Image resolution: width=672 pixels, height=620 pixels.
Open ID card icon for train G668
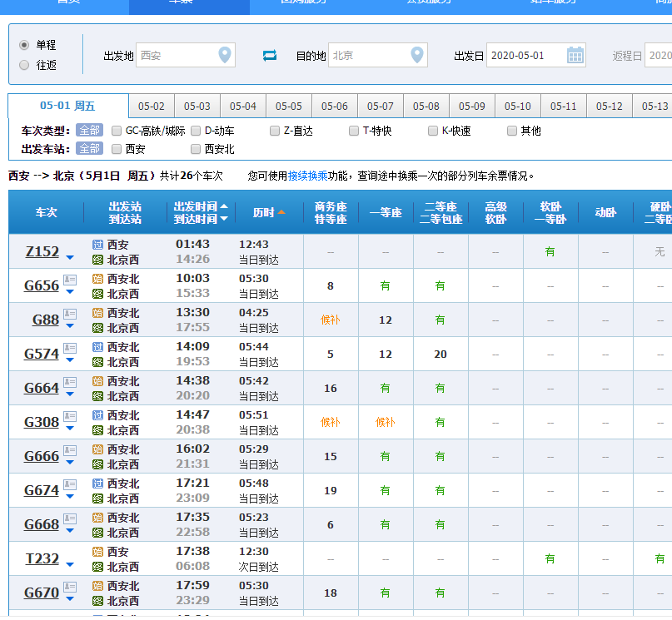coord(70,519)
